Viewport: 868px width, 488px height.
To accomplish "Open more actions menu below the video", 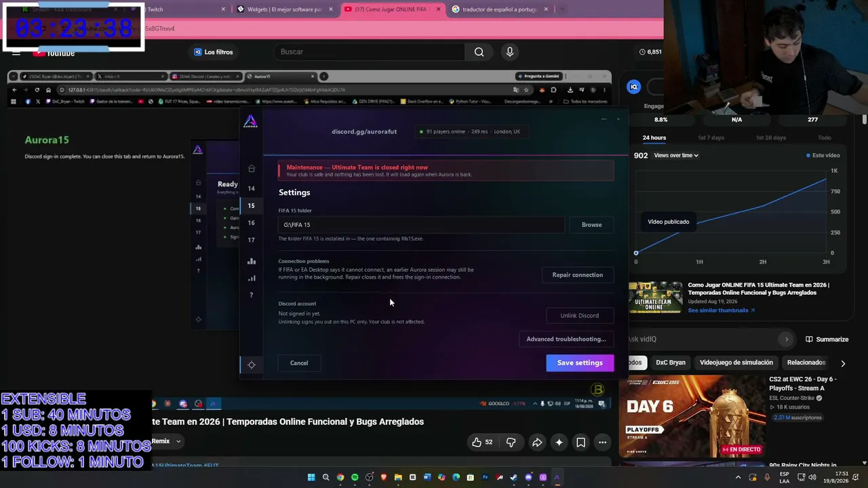I will 602,443.
